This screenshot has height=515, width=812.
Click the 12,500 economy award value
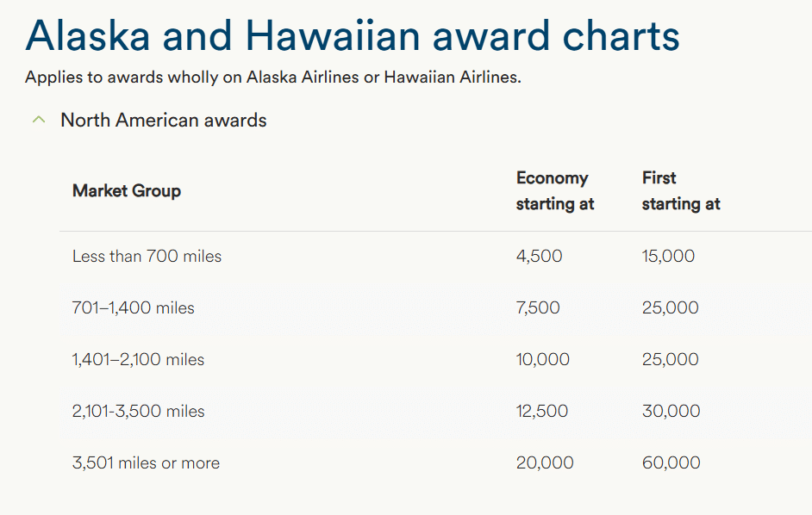tap(542, 411)
